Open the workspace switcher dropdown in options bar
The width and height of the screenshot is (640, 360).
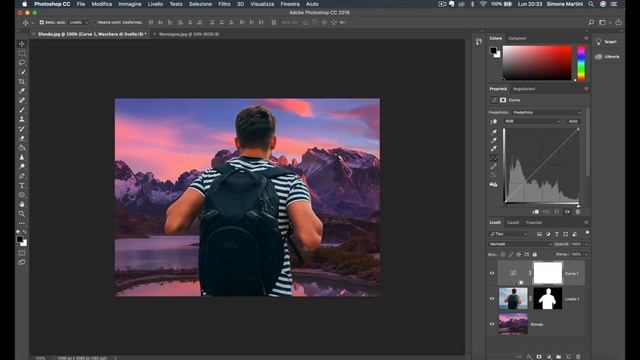[x=604, y=22]
